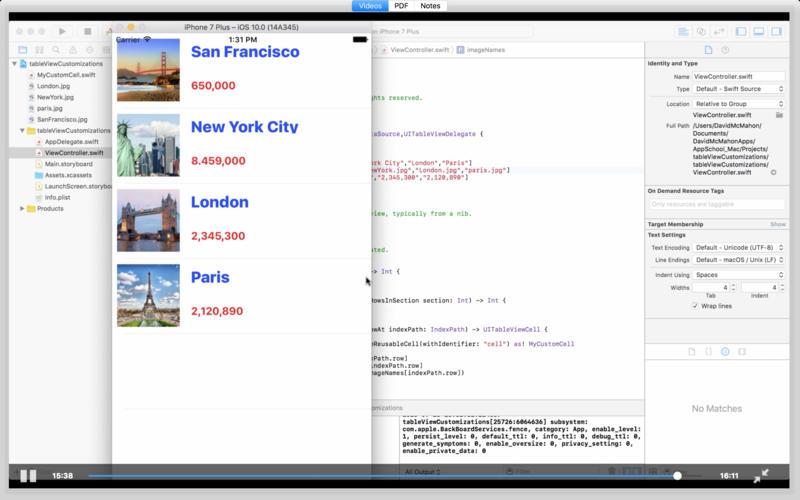Tap the New York City title
Image resolution: width=800 pixels, height=500 pixels.
(244, 127)
